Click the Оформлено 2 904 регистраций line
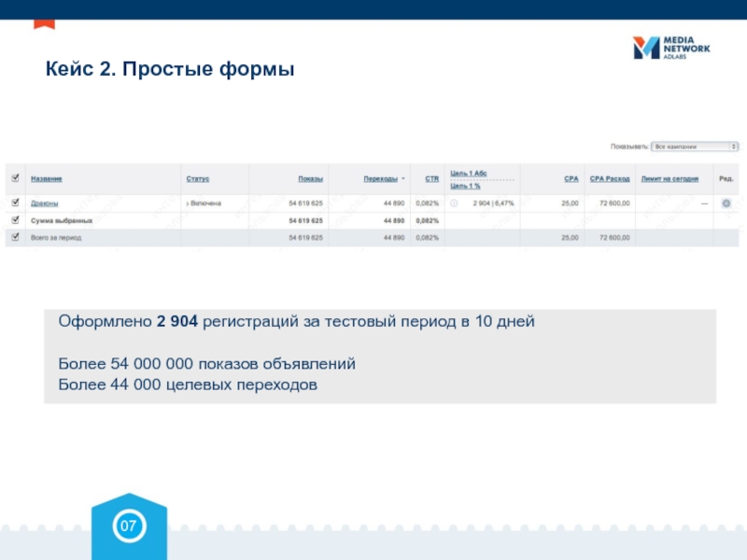 296,321
